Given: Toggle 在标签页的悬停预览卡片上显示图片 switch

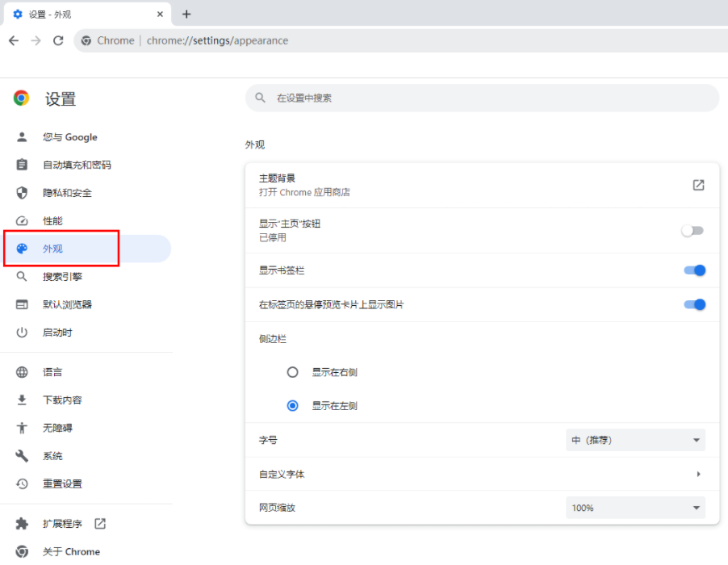Looking at the screenshot, I should pyautogui.click(x=695, y=304).
